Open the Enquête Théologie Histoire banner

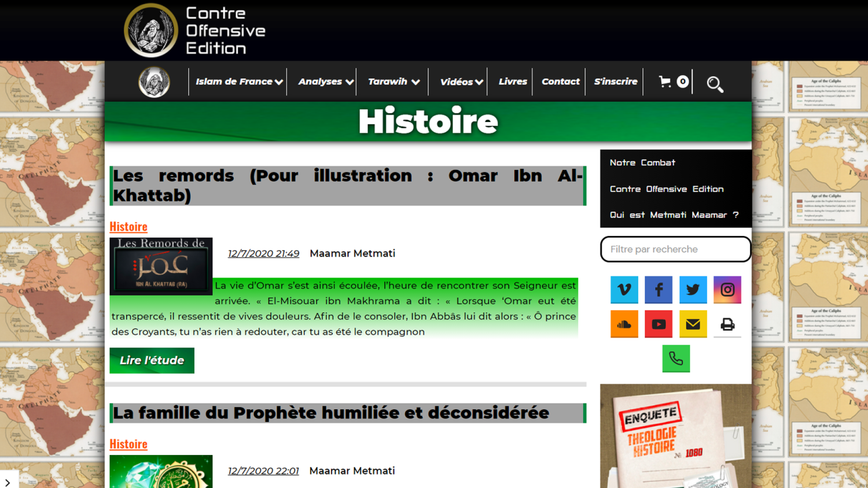pos(675,436)
